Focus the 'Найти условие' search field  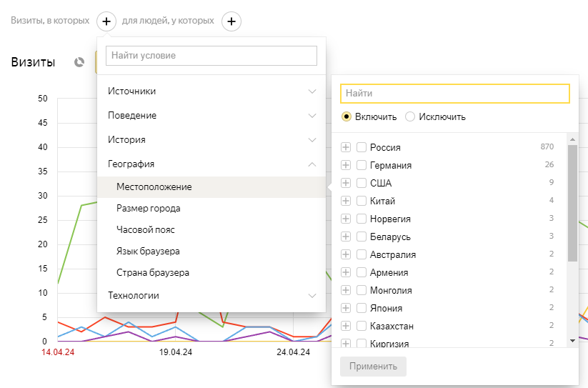coord(211,56)
